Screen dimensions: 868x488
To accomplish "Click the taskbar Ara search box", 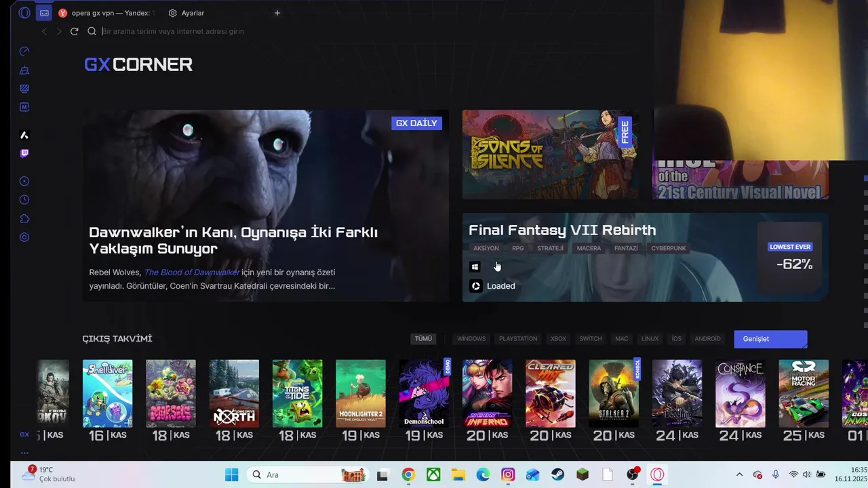I will point(308,475).
